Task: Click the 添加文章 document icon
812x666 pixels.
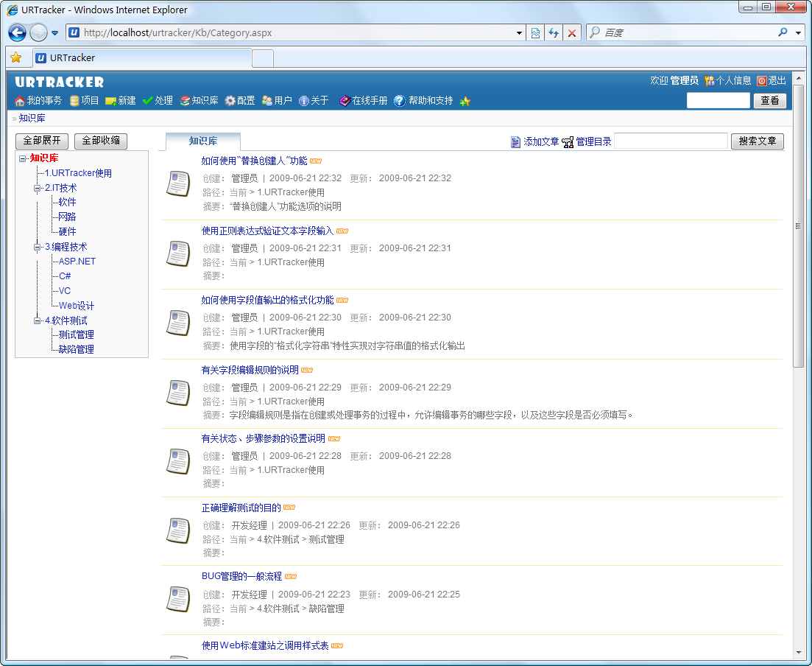Action: [515, 141]
